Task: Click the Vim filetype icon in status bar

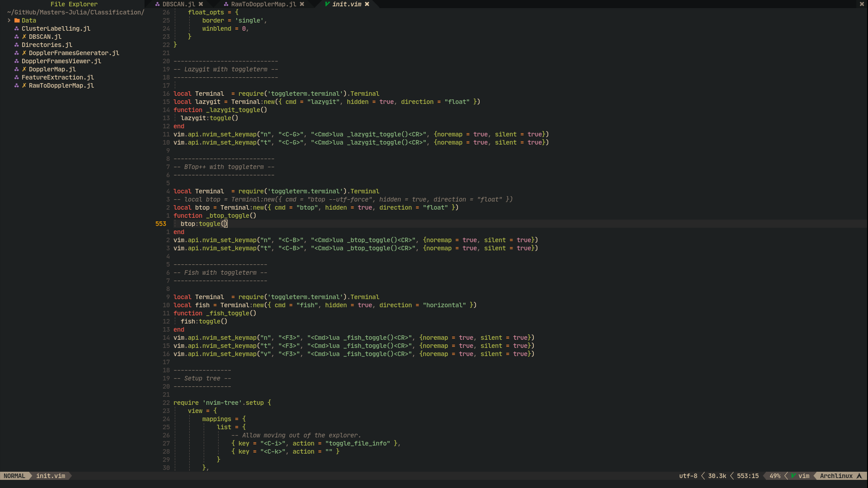Action: (x=793, y=476)
